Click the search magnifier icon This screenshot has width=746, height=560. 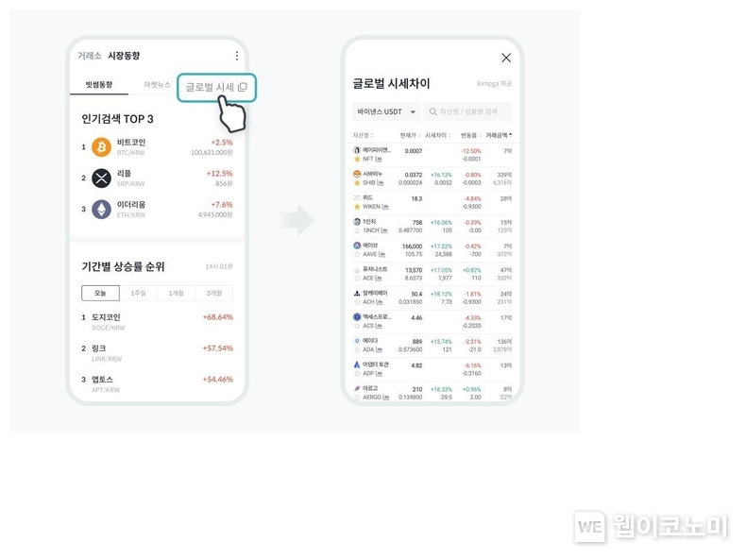tap(432, 111)
